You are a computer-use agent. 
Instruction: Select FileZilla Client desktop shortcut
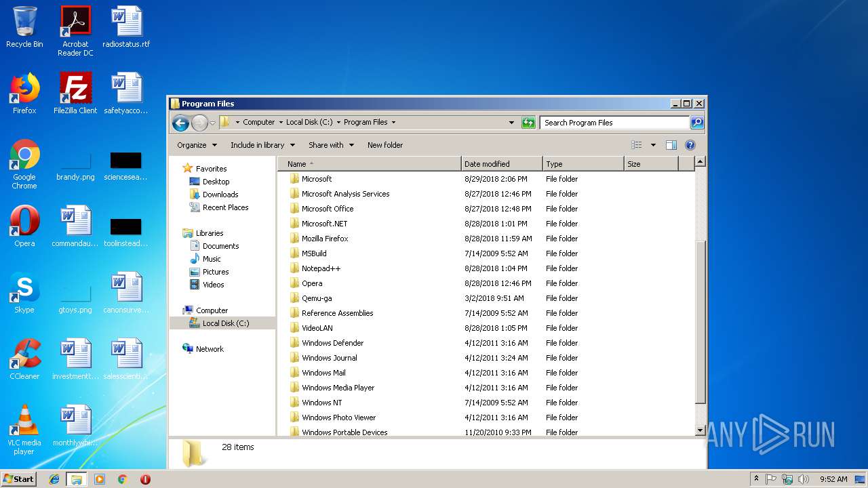75,94
